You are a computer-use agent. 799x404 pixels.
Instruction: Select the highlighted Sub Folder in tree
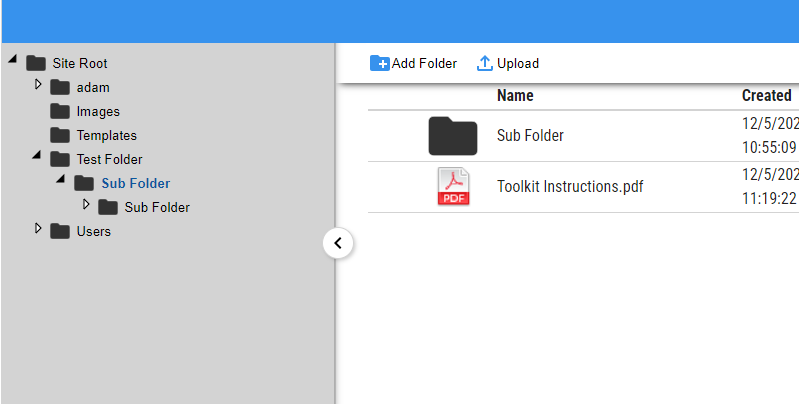tap(135, 183)
